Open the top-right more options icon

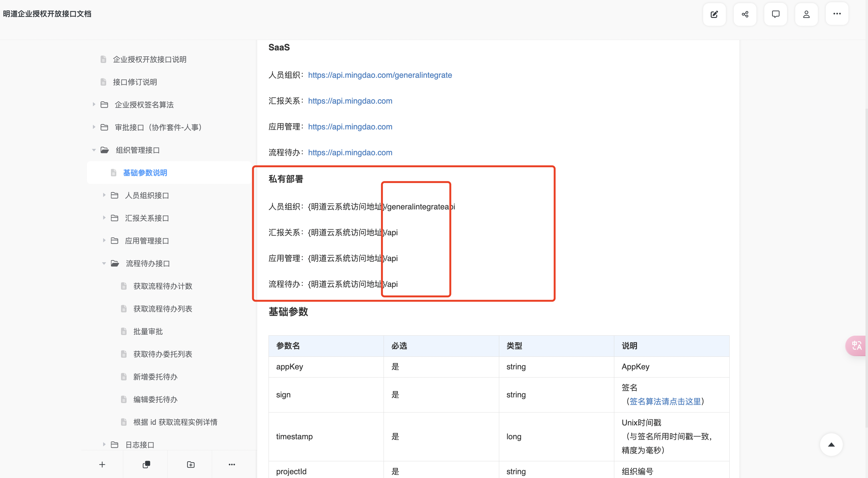coord(837,14)
